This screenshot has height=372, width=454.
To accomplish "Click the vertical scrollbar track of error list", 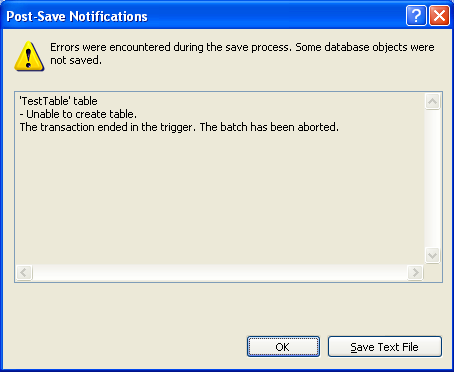I will click(433, 179).
